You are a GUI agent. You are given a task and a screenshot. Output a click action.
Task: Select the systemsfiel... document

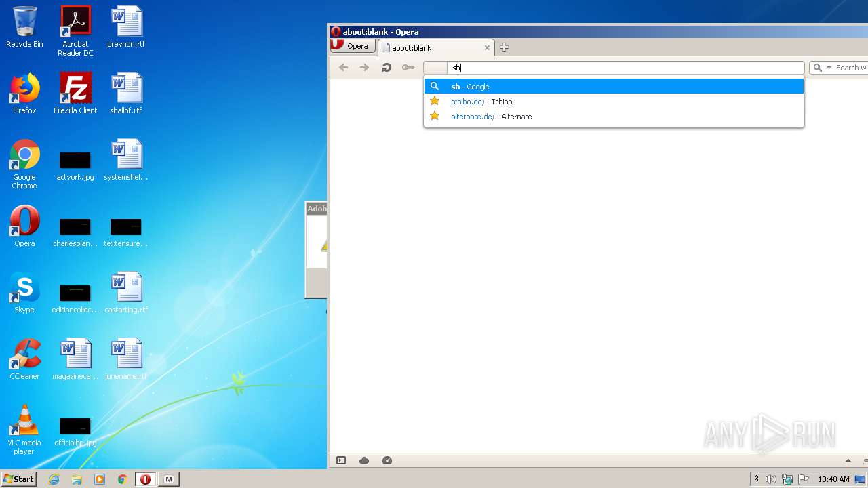pyautogui.click(x=126, y=160)
